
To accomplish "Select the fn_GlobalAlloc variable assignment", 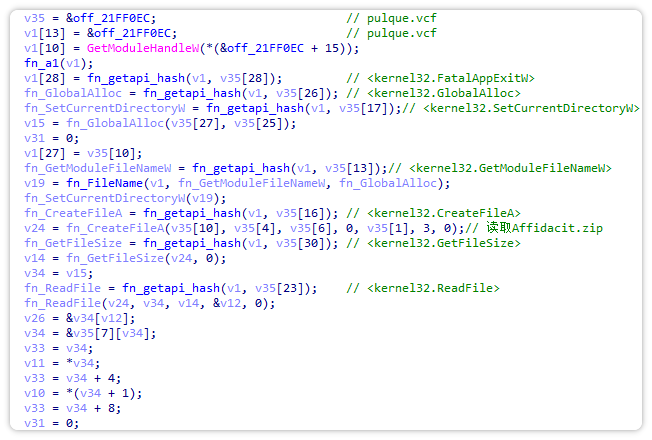I will click(x=73, y=93).
